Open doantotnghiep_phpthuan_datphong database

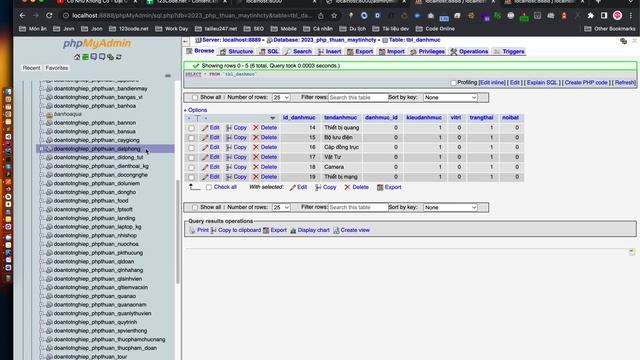click(97, 149)
